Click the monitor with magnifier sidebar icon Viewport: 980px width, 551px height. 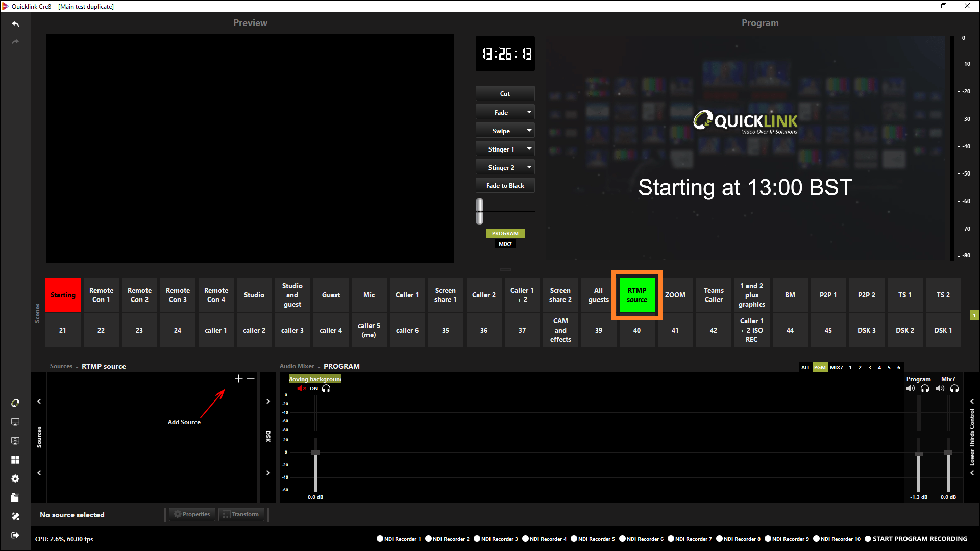click(15, 441)
